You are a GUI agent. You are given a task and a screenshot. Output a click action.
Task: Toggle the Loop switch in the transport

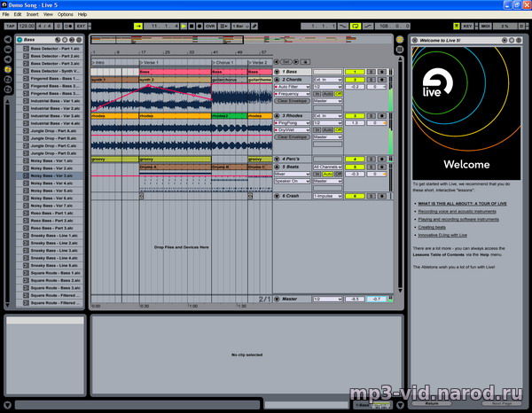[x=356, y=26]
